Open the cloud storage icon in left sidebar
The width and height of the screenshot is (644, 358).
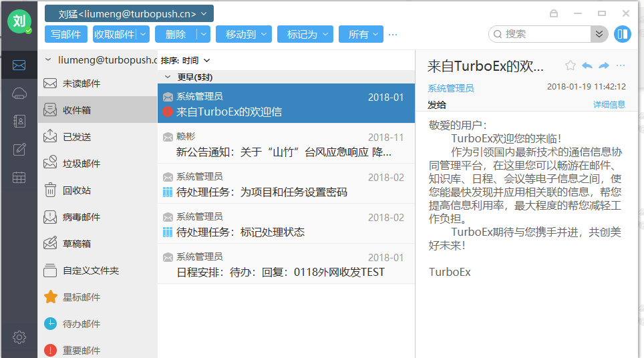(x=19, y=94)
